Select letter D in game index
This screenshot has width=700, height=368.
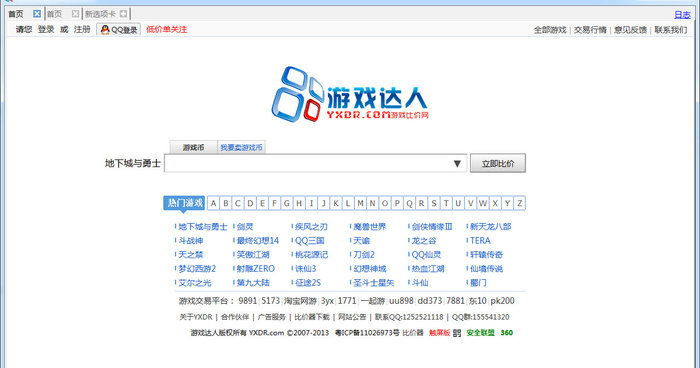tap(250, 203)
